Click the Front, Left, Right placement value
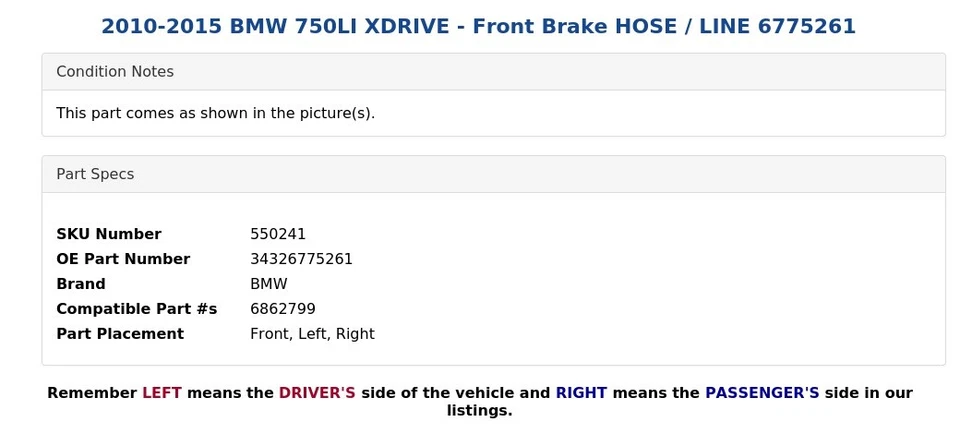The height and width of the screenshot is (434, 960). (x=312, y=334)
